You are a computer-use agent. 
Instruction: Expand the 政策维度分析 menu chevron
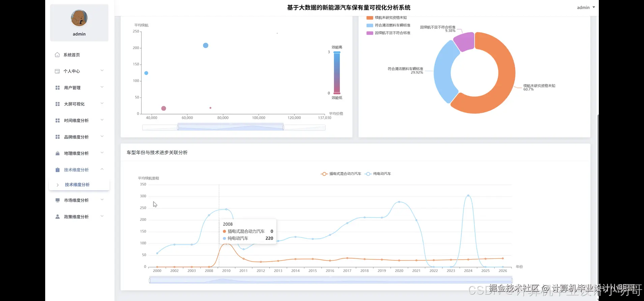102,216
